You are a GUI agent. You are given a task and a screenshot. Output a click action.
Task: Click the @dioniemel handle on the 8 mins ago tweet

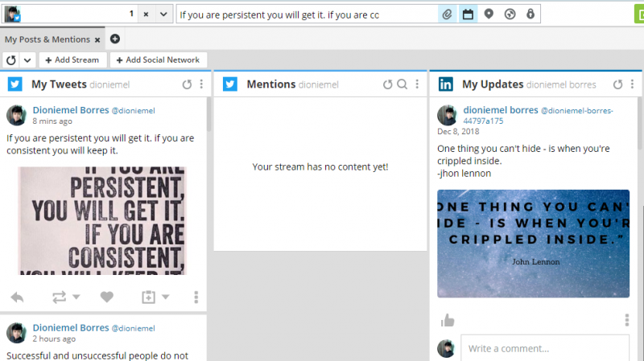click(x=134, y=111)
